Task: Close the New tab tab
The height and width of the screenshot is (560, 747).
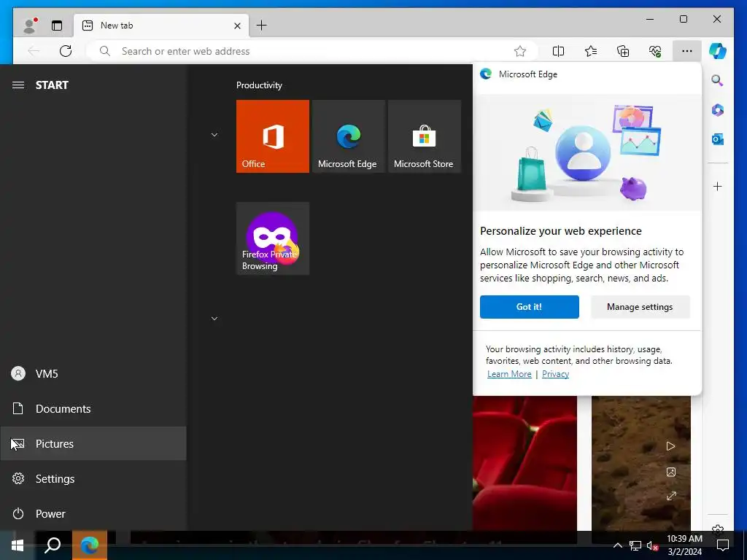Action: [x=237, y=26]
